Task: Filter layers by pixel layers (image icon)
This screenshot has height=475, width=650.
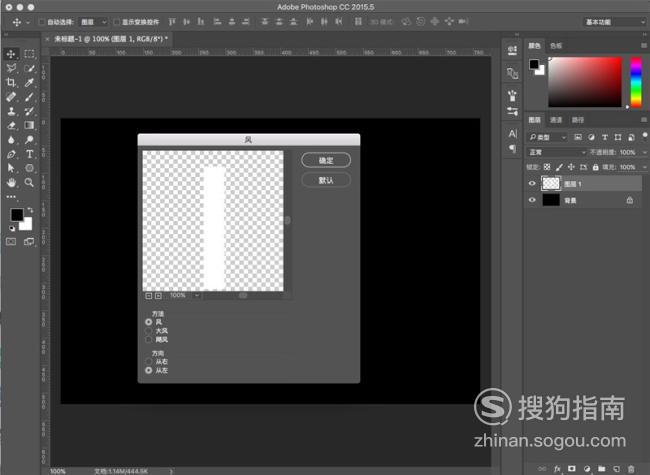Action: click(578, 137)
